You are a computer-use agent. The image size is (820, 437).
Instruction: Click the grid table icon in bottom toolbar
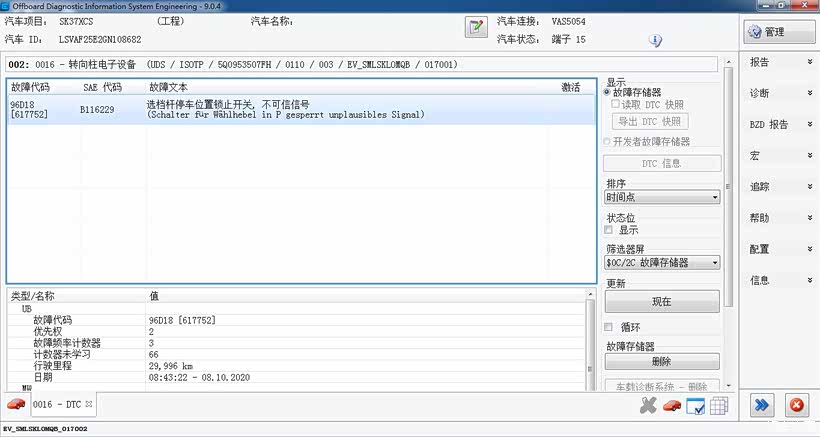(x=719, y=406)
